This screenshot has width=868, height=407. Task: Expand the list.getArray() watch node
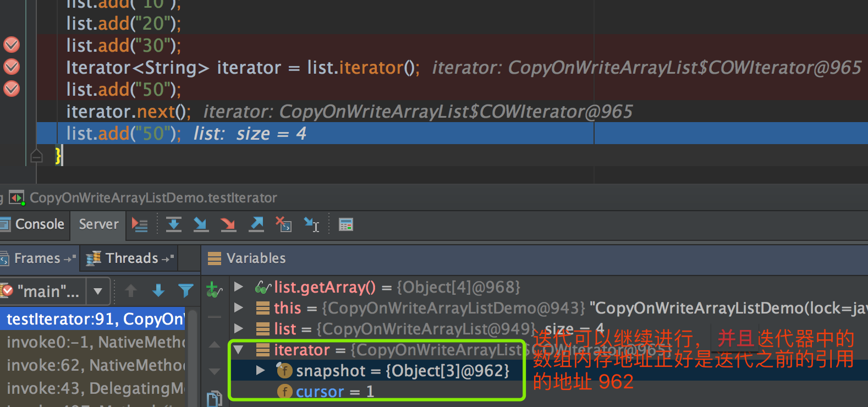click(239, 287)
